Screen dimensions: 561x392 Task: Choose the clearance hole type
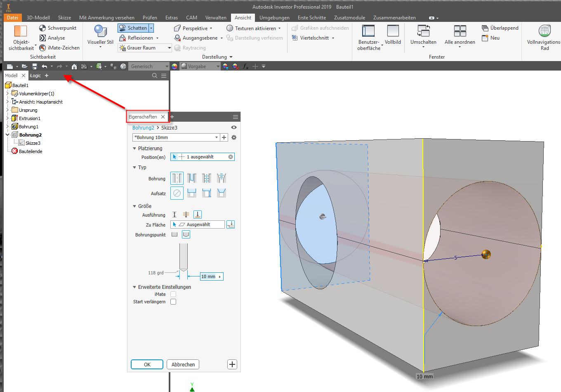[192, 178]
